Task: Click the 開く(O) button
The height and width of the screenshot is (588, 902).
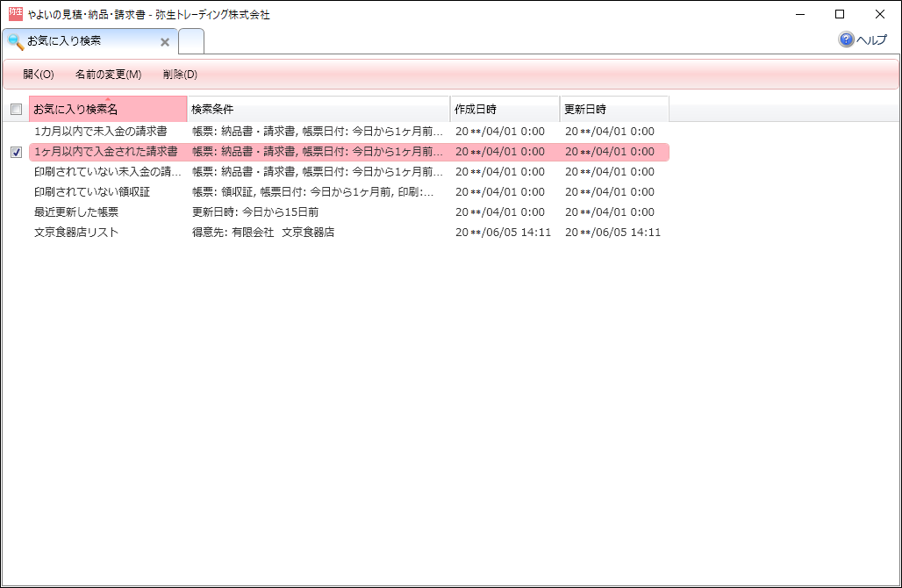Action: pyautogui.click(x=39, y=75)
